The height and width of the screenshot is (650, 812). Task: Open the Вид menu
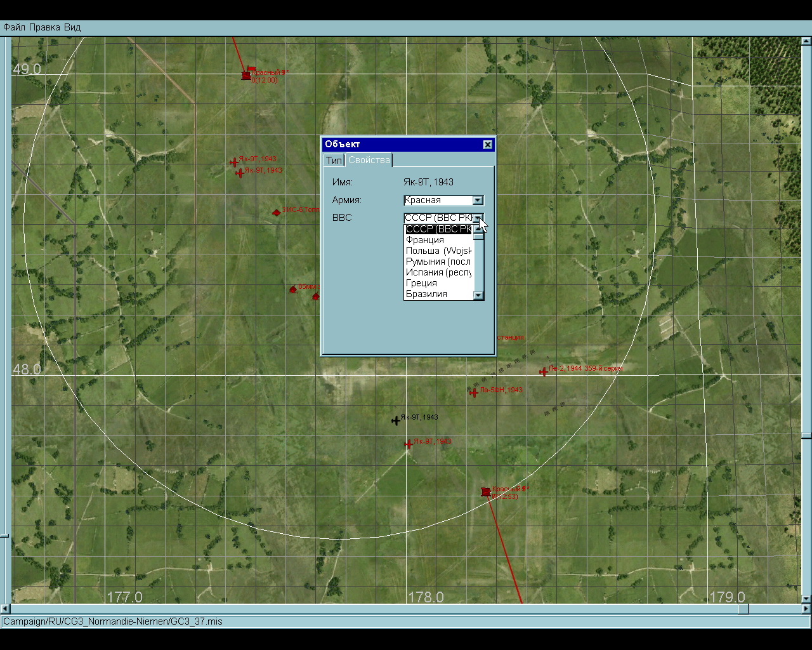click(x=72, y=27)
